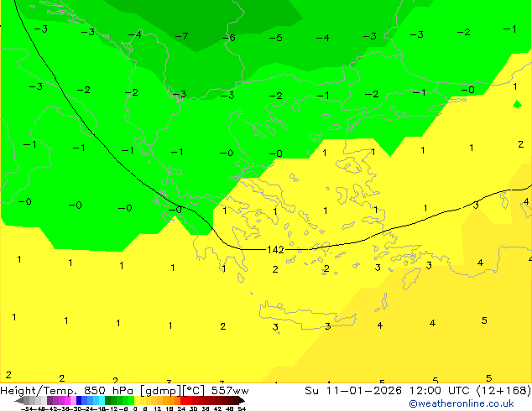Click the grey left arrow end of legend
This screenshot has height=411, width=532.
19,400
